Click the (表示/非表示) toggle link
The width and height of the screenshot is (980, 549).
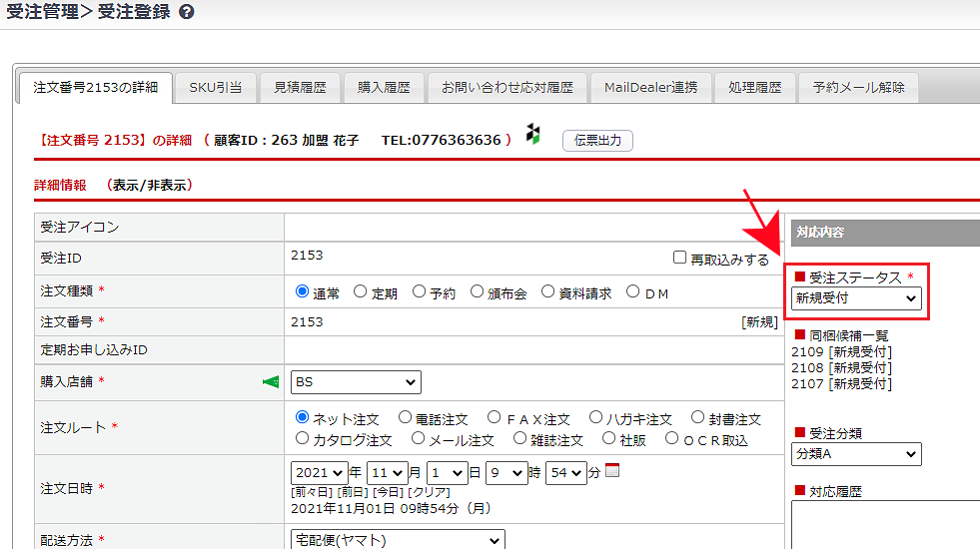coord(150,185)
